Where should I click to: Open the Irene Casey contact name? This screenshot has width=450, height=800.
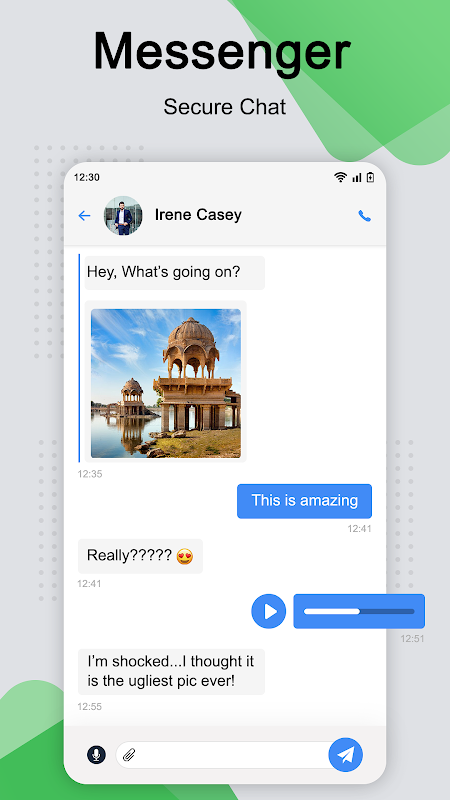[x=198, y=215]
